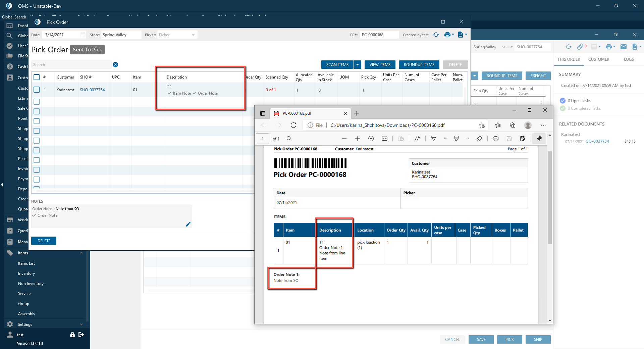This screenshot has height=349, width=644.
Task: Clear the Pick Order search field
Action: [115, 65]
